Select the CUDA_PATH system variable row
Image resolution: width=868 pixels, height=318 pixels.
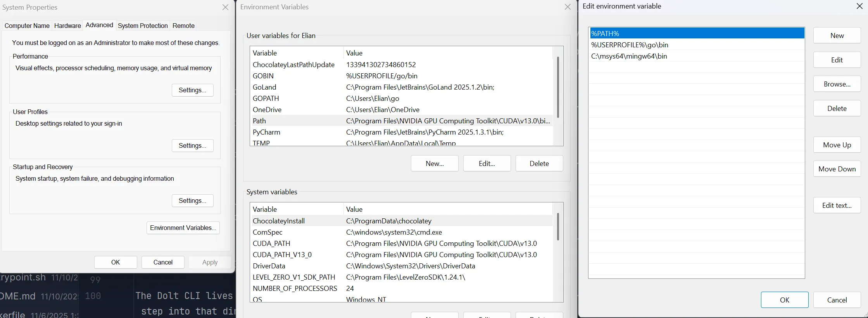[x=401, y=244]
